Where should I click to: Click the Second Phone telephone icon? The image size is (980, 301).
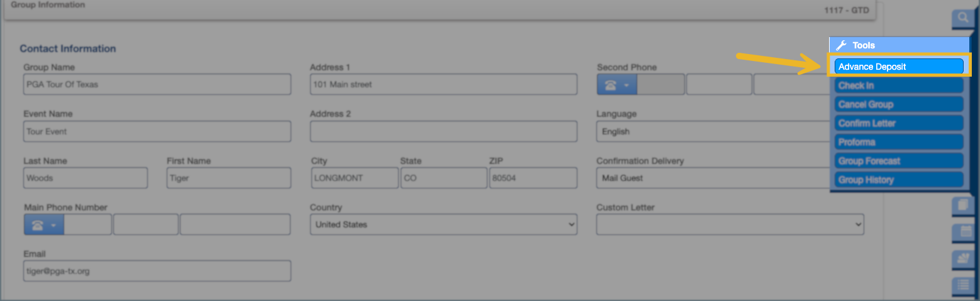coord(610,85)
